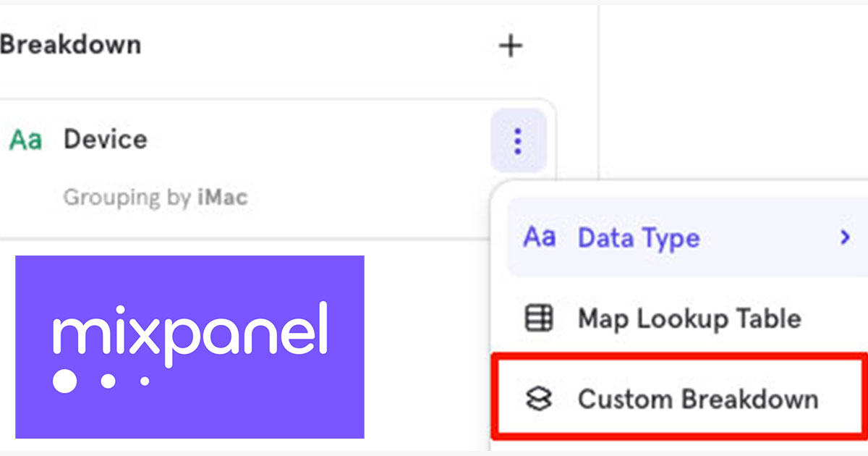Click the plus icon to add a breakdown
The image size is (868, 456).
511,46
